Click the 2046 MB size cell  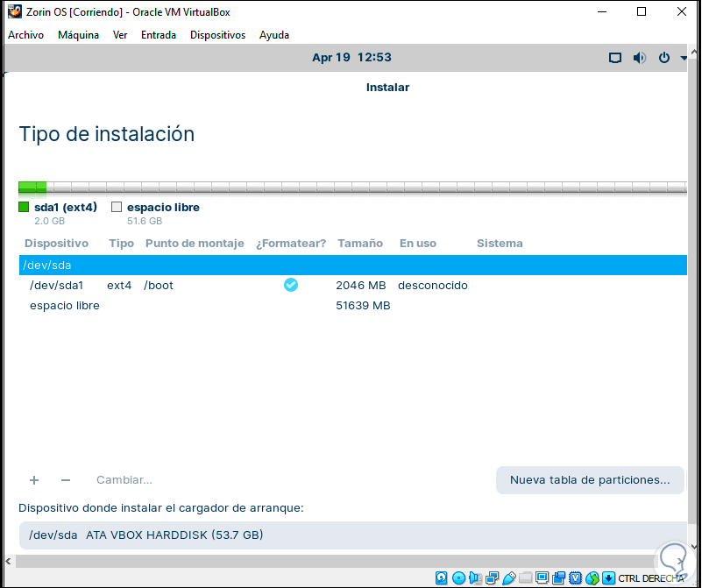pos(361,285)
